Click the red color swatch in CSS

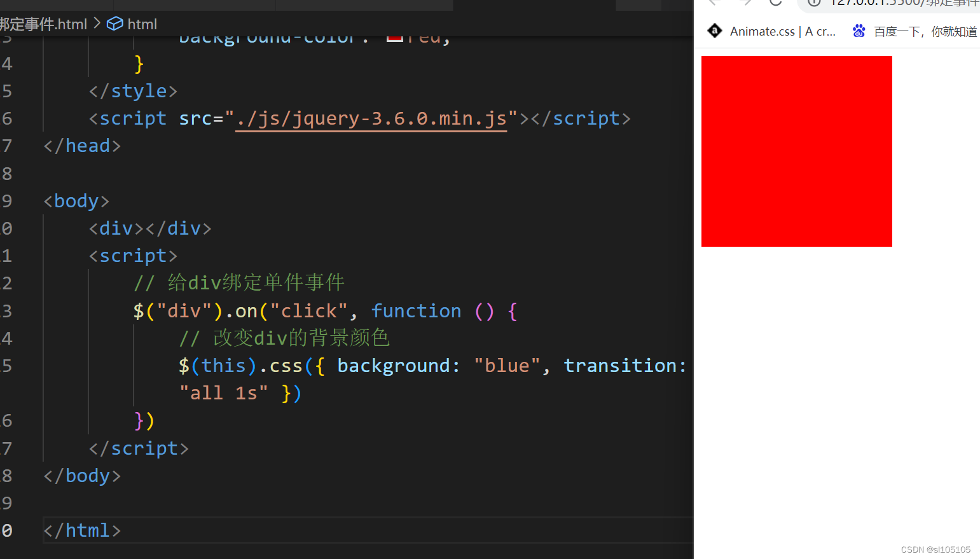(x=395, y=39)
